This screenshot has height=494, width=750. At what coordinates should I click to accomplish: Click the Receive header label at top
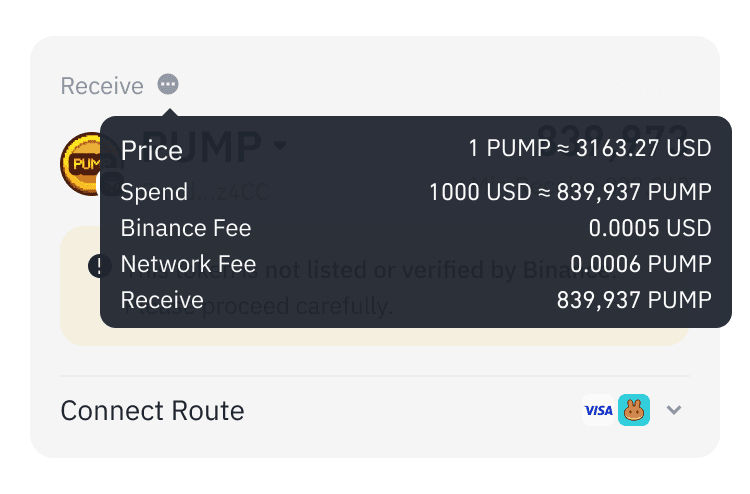[x=102, y=86]
